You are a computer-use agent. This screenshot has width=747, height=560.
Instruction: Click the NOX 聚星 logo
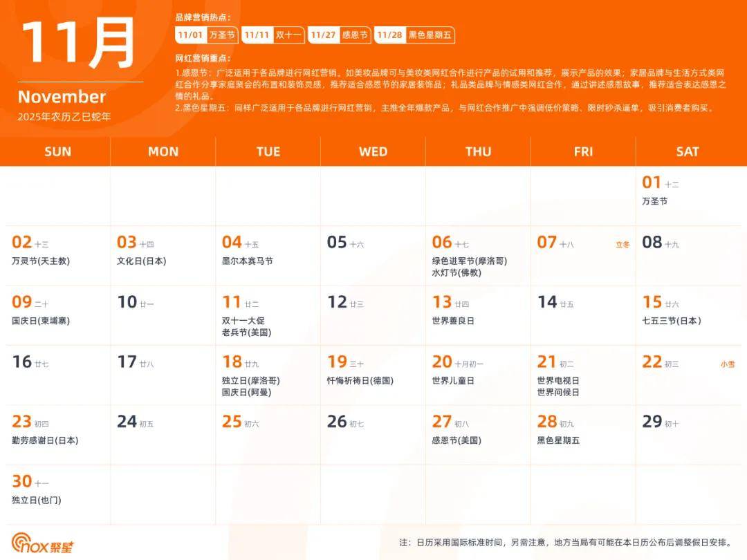click(x=43, y=543)
